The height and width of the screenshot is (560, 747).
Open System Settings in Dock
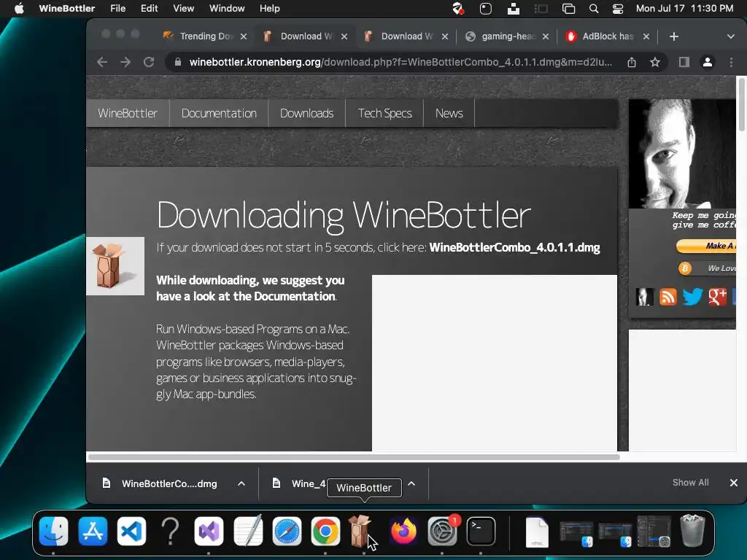(x=442, y=531)
